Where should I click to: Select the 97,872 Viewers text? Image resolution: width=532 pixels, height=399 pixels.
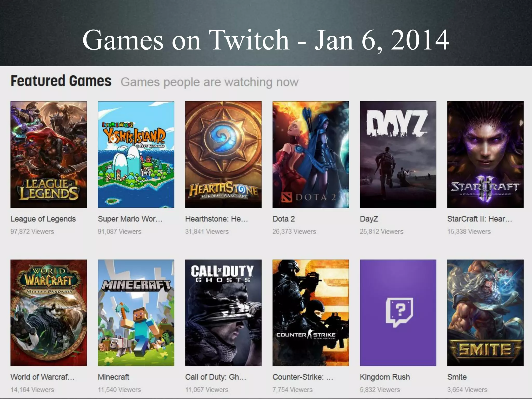(x=32, y=231)
